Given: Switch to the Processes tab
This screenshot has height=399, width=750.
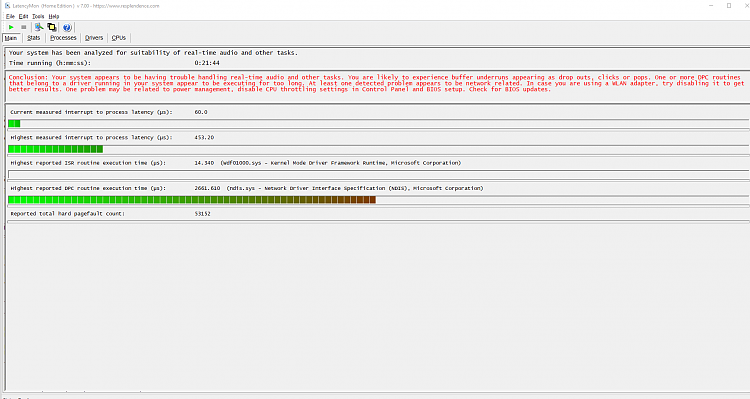Looking at the screenshot, I should click(63, 38).
